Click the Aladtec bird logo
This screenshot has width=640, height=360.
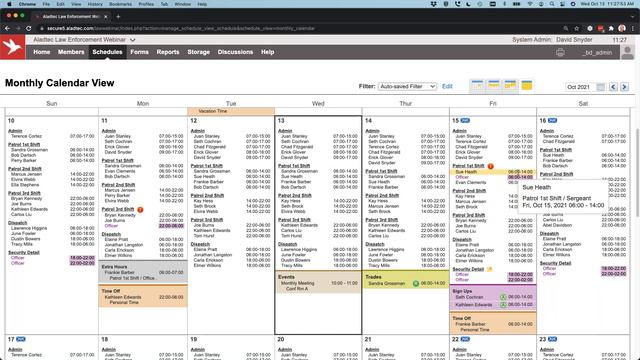click(x=12, y=47)
